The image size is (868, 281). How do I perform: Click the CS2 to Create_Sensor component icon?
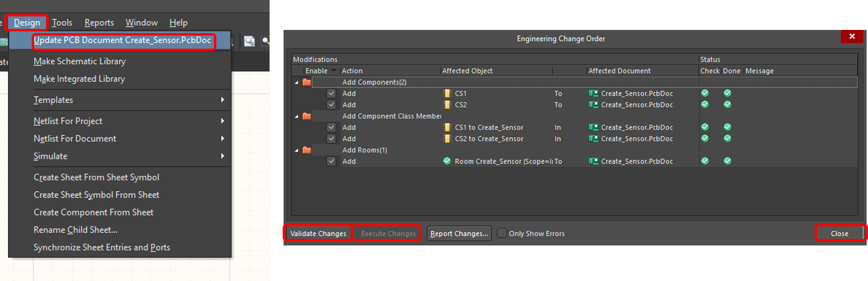[447, 139]
